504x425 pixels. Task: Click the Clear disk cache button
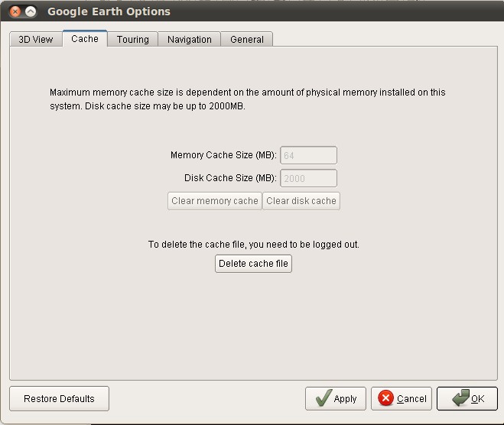coord(301,201)
